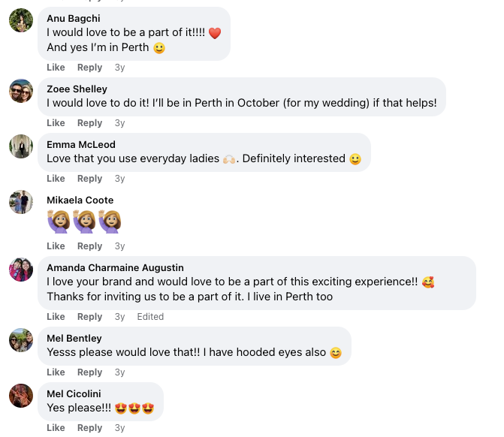Click the 3y timestamp on Anu Bagchi's comment
504x437 pixels.
tap(119, 68)
